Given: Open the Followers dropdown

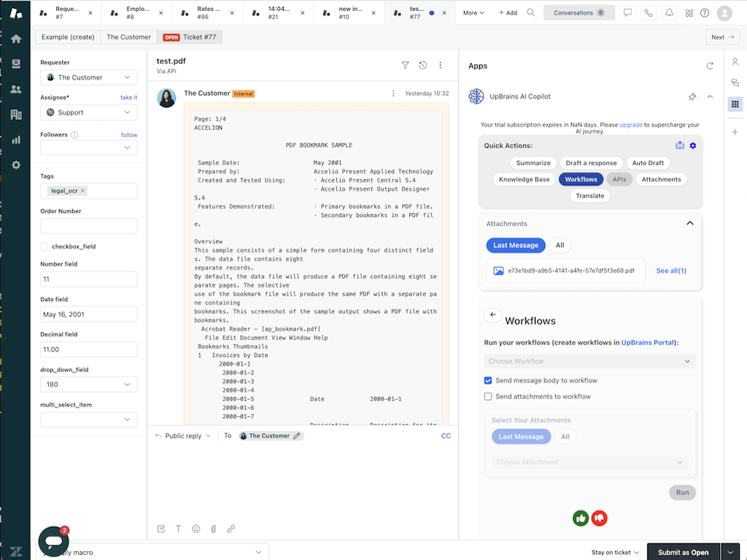Looking at the screenshot, I should pyautogui.click(x=88, y=147).
